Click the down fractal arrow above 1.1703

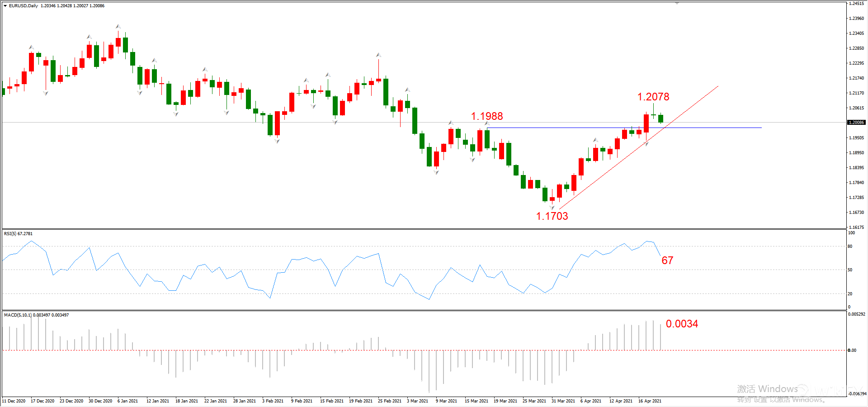552,208
